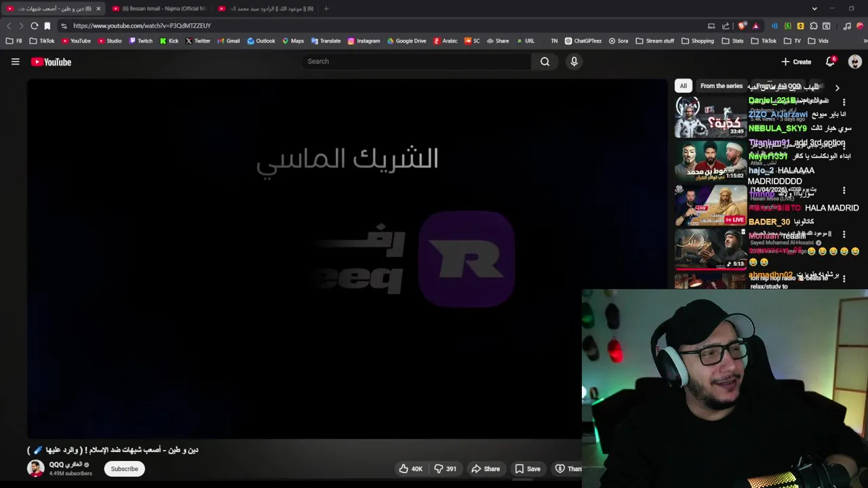
Task: Click the Create video button
Action: tap(796, 62)
